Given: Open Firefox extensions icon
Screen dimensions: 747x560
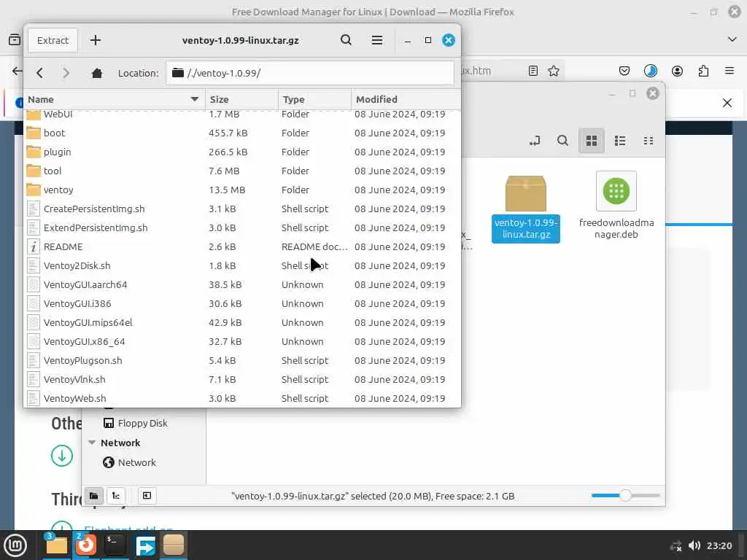Looking at the screenshot, I should [x=703, y=71].
